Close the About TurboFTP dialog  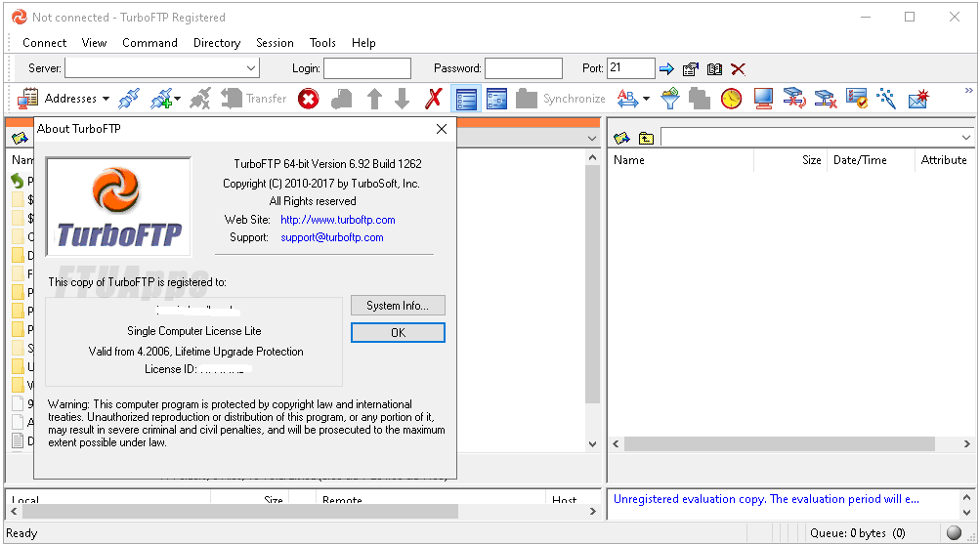[x=442, y=129]
